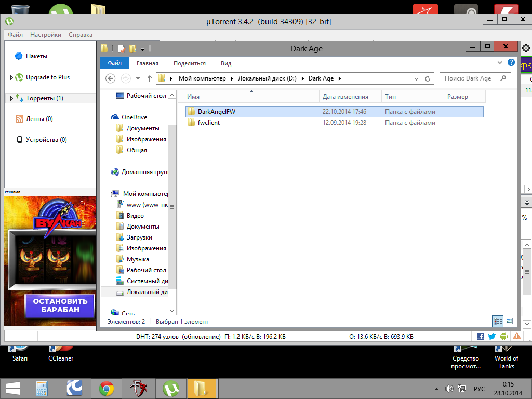Expand the Explorer ribbon chevron
The image size is (532, 399).
499,63
